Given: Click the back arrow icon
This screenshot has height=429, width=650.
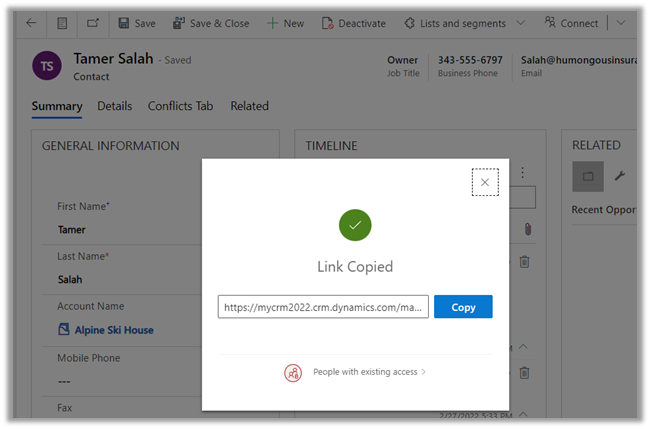Looking at the screenshot, I should coord(31,23).
